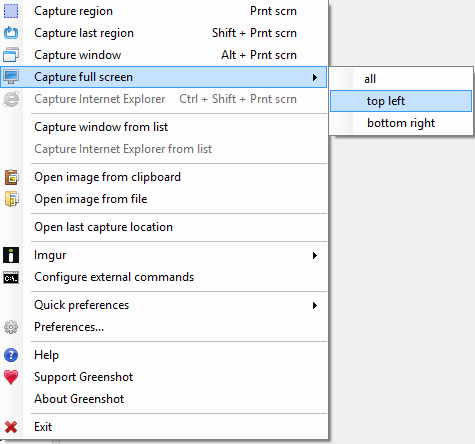Select 'bottom right' screen option
Viewport: 475px width, 444px height.
coord(401,123)
